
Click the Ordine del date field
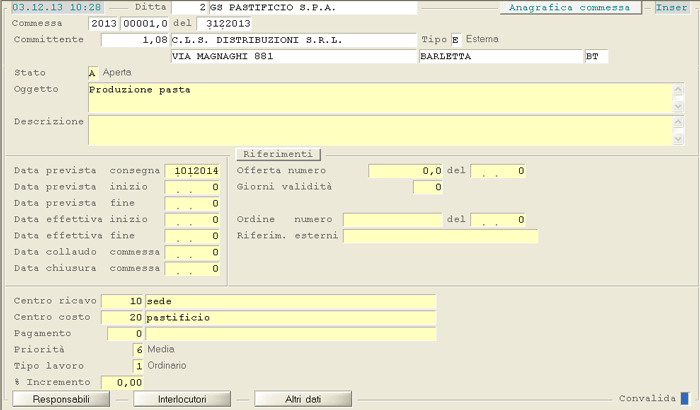tap(498, 220)
